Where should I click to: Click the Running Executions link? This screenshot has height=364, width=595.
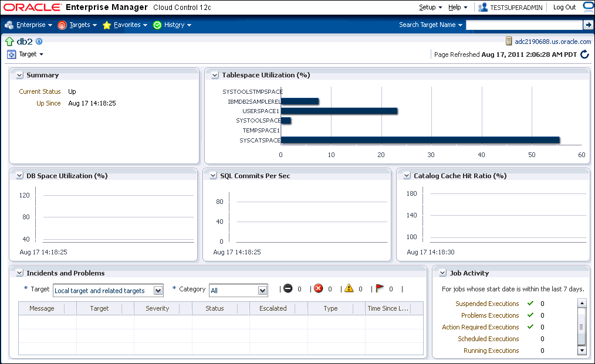tap(491, 351)
